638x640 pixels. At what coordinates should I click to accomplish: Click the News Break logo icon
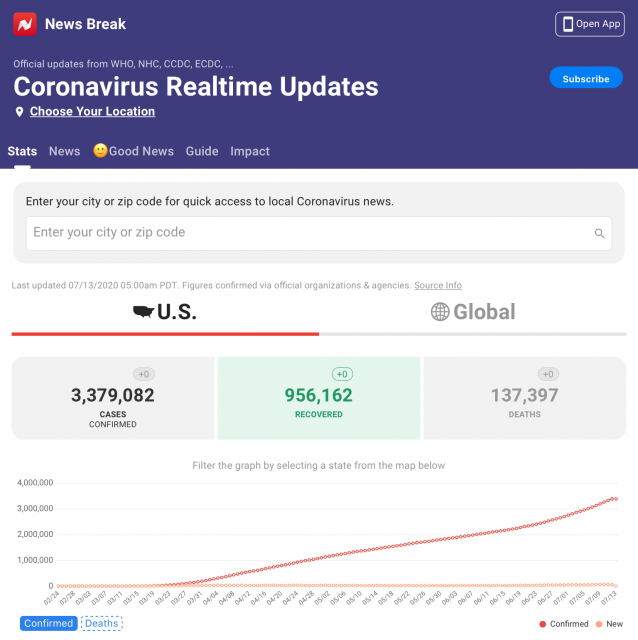(25, 24)
